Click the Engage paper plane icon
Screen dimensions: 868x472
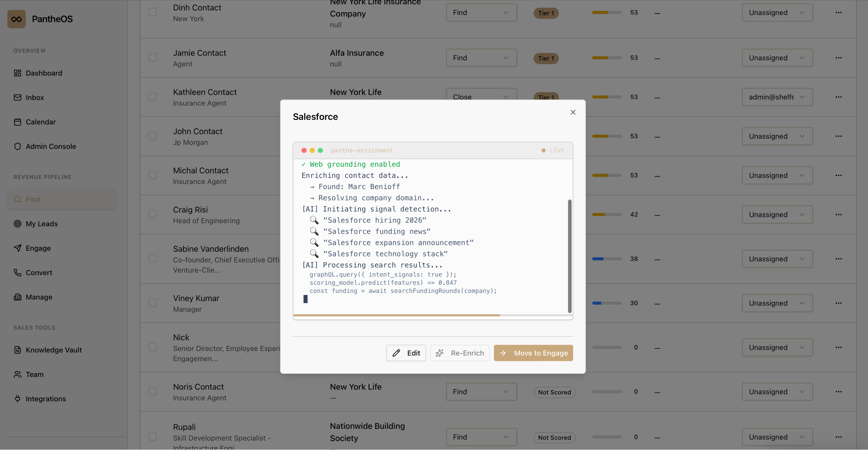pos(18,248)
